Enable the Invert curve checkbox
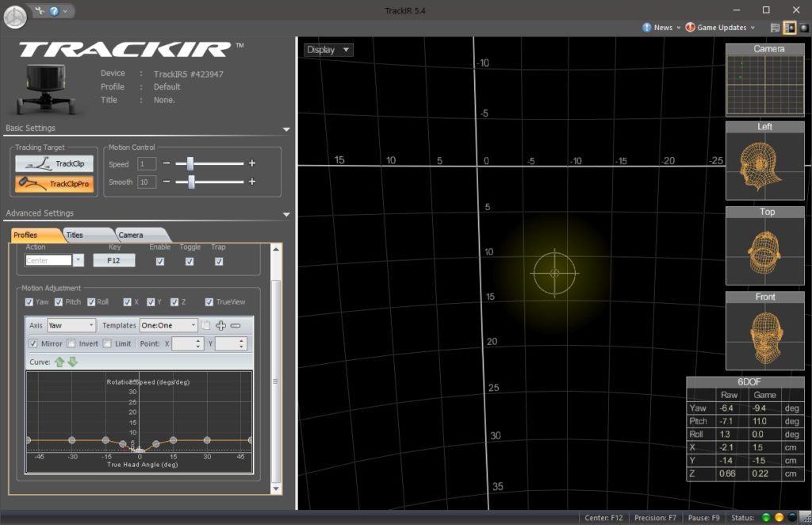The image size is (812, 525). click(x=71, y=343)
